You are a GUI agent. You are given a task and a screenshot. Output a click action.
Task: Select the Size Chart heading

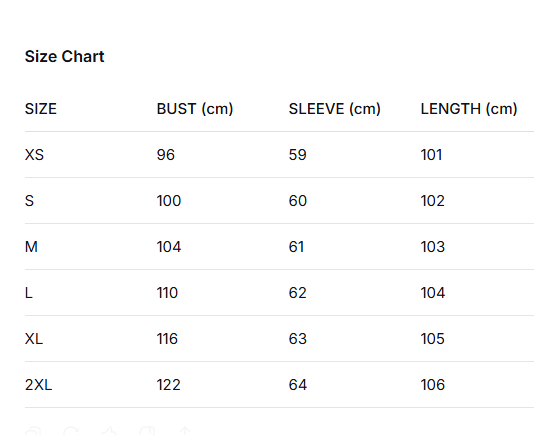pos(65,56)
